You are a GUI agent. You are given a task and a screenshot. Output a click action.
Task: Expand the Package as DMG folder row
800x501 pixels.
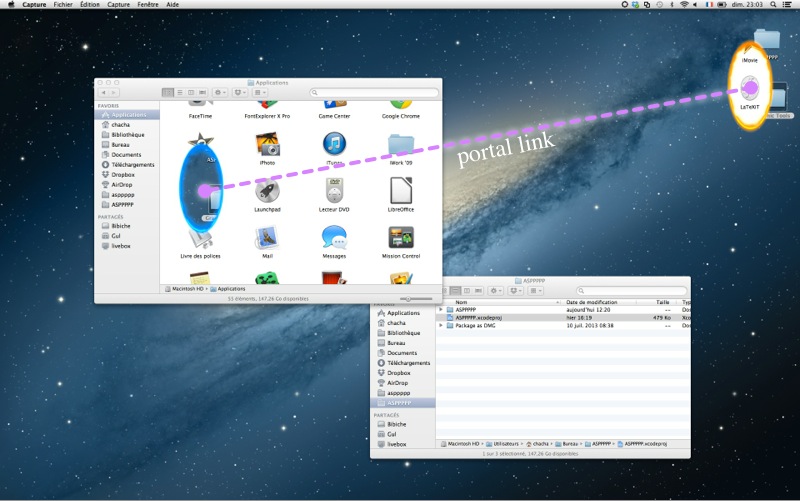pos(441,325)
